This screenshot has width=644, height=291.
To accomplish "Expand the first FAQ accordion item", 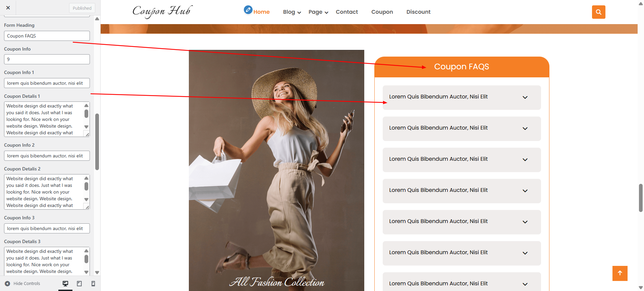I will (x=462, y=97).
